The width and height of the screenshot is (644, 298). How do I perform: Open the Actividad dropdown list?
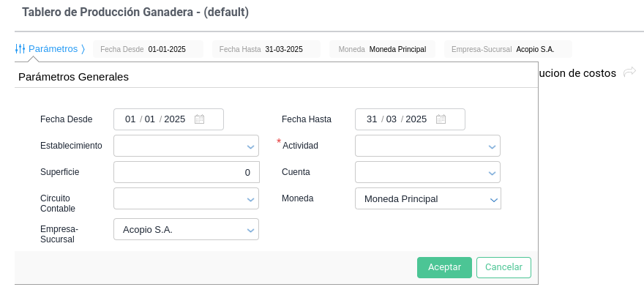(x=492, y=146)
